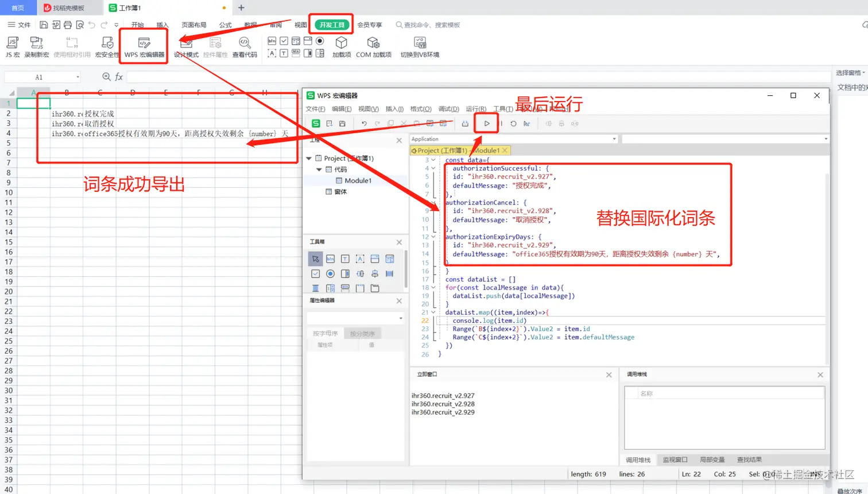
Task: Select the radio button control in the toolbox
Action: click(x=330, y=274)
